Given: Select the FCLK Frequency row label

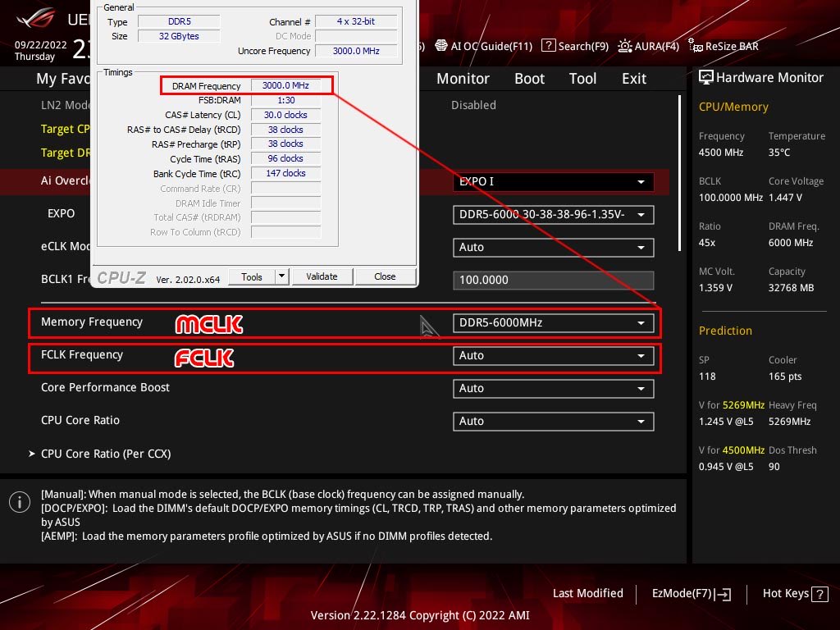Looking at the screenshot, I should point(82,354).
